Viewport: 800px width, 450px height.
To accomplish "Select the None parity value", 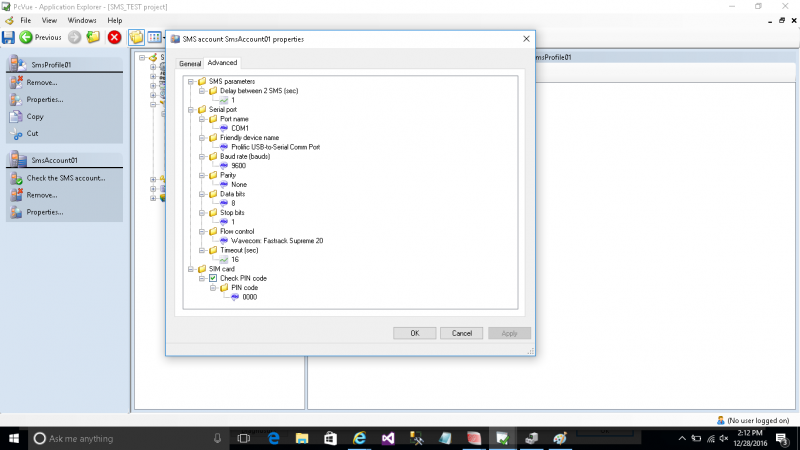I will [239, 185].
